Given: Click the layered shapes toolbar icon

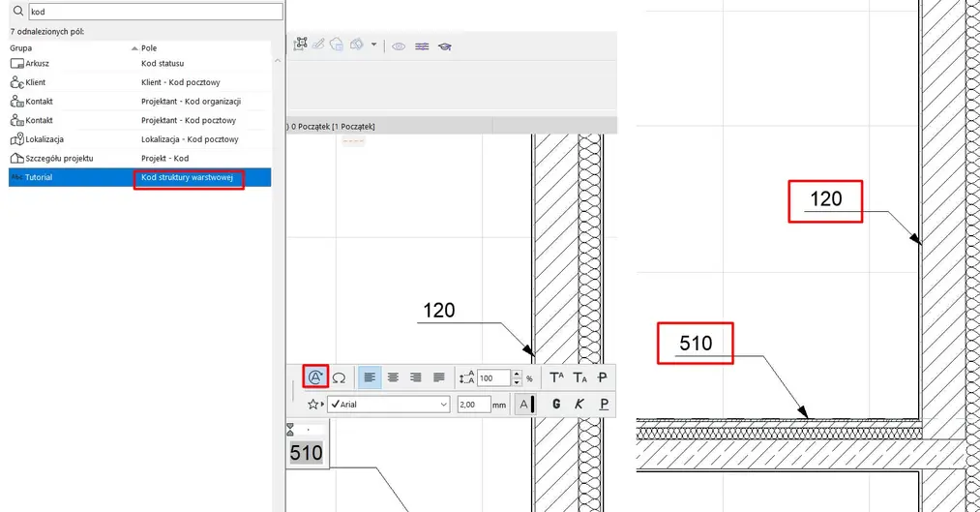Looking at the screenshot, I should 356,44.
